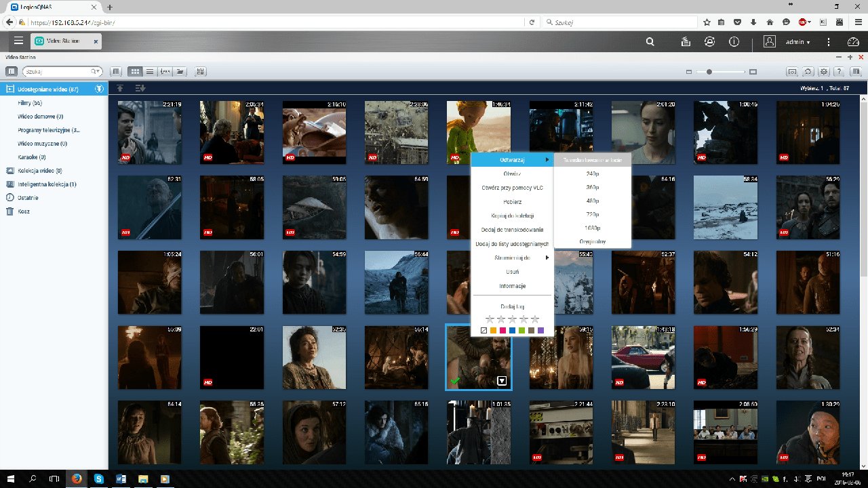868x488 pixels.
Task: Click the small thumbnail size icon
Action: [x=688, y=71]
